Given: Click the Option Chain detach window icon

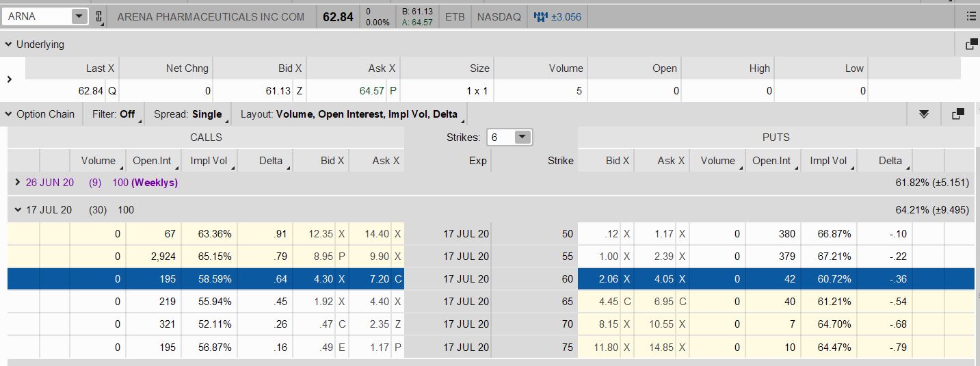Looking at the screenshot, I should click(x=958, y=114).
